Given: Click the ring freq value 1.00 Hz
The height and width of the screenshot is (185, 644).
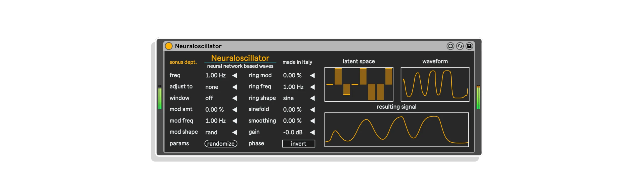Looking at the screenshot, I should pos(293,87).
